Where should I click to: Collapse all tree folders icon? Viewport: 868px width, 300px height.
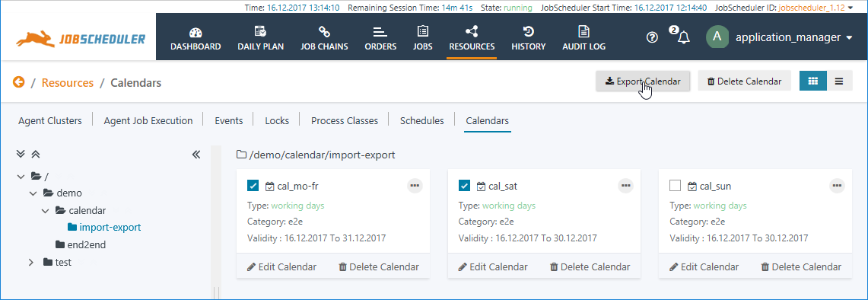click(35, 155)
